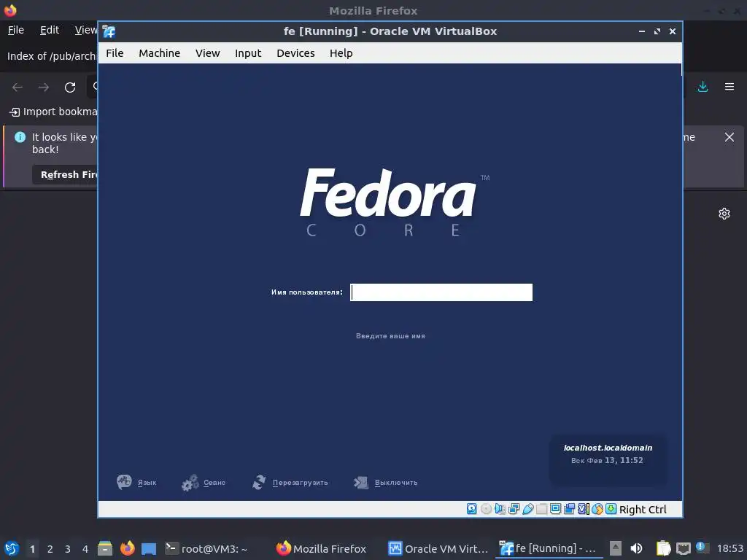Open the VirtualBox Input menu
This screenshot has height=560, width=747.
click(x=248, y=52)
